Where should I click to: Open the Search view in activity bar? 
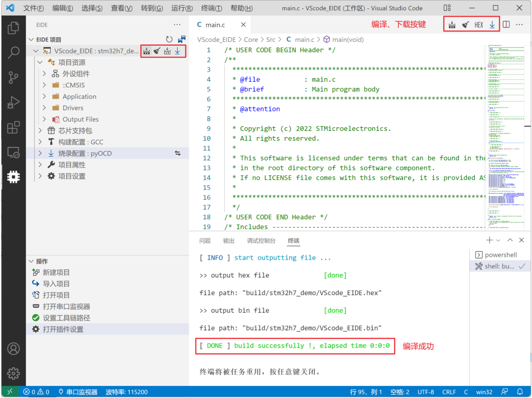pyautogui.click(x=13, y=52)
